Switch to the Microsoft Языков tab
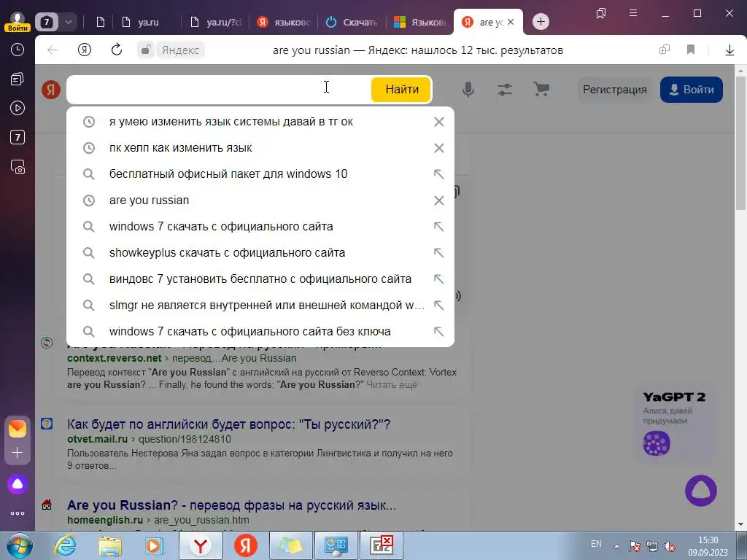Viewport: 747px width, 560px height. (x=419, y=22)
